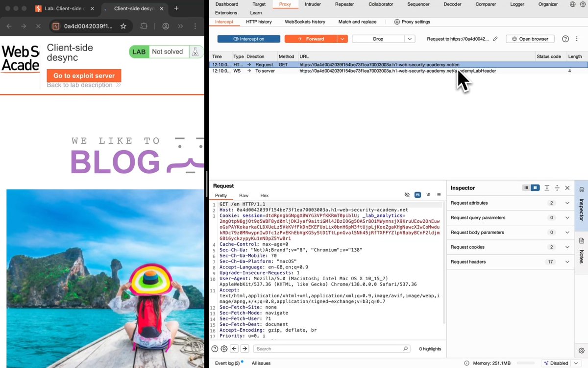Click the help icon below Request editor
Screen dimensions: 588x368
(215, 349)
